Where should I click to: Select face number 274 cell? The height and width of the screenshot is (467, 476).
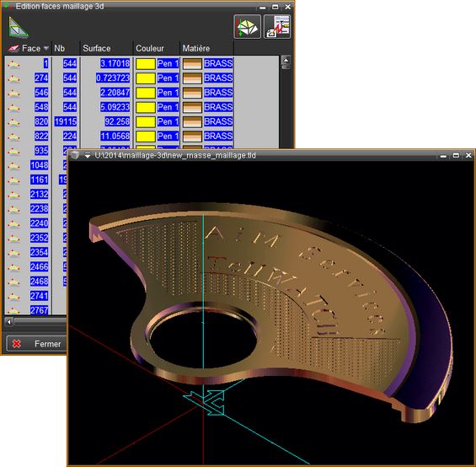pos(41,78)
